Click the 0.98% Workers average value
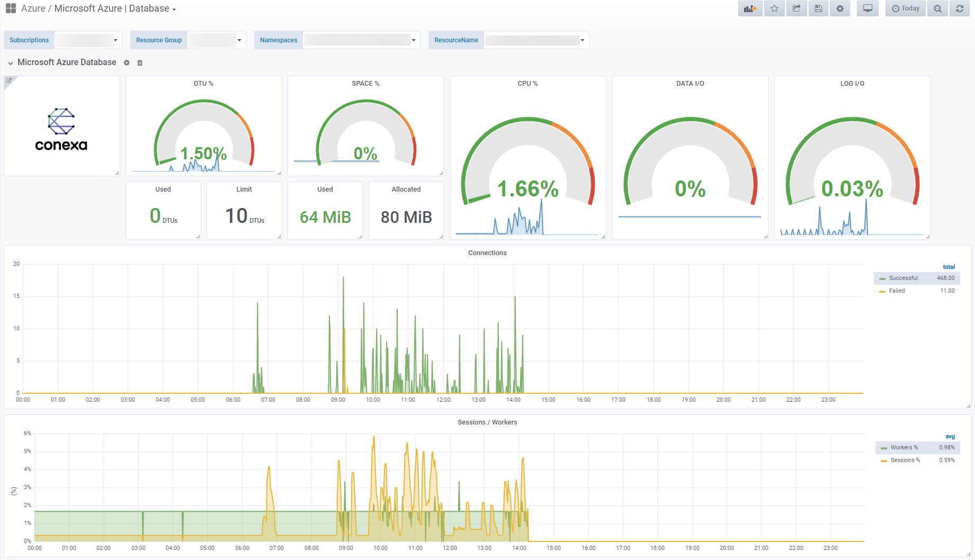 tap(947, 448)
